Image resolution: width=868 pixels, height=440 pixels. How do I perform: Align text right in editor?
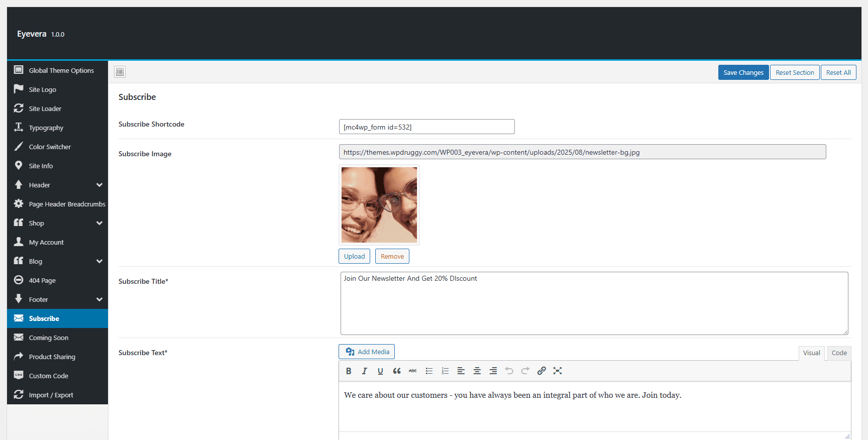point(493,371)
